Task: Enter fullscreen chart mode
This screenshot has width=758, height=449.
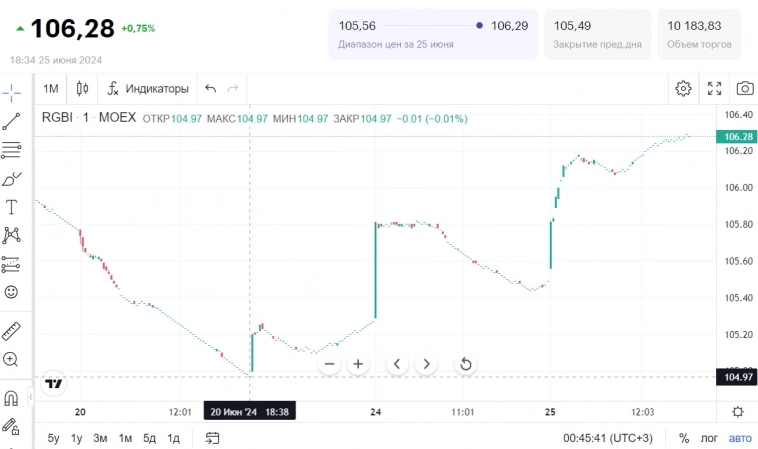Action: coord(714,88)
